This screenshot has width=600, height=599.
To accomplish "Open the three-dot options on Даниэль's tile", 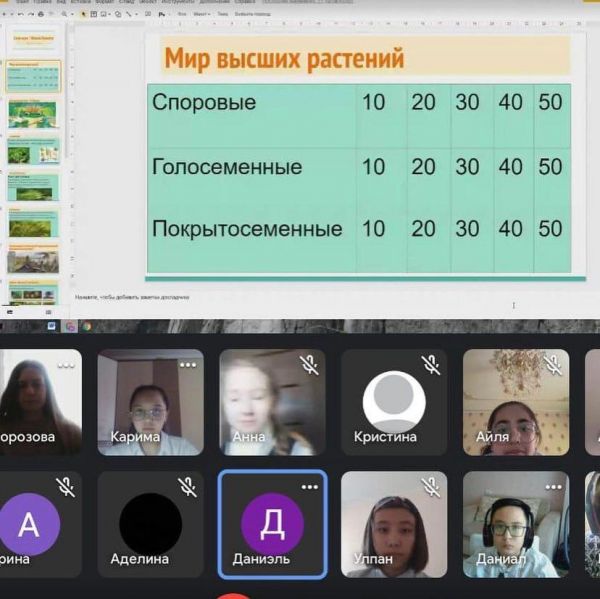I will pyautogui.click(x=309, y=487).
